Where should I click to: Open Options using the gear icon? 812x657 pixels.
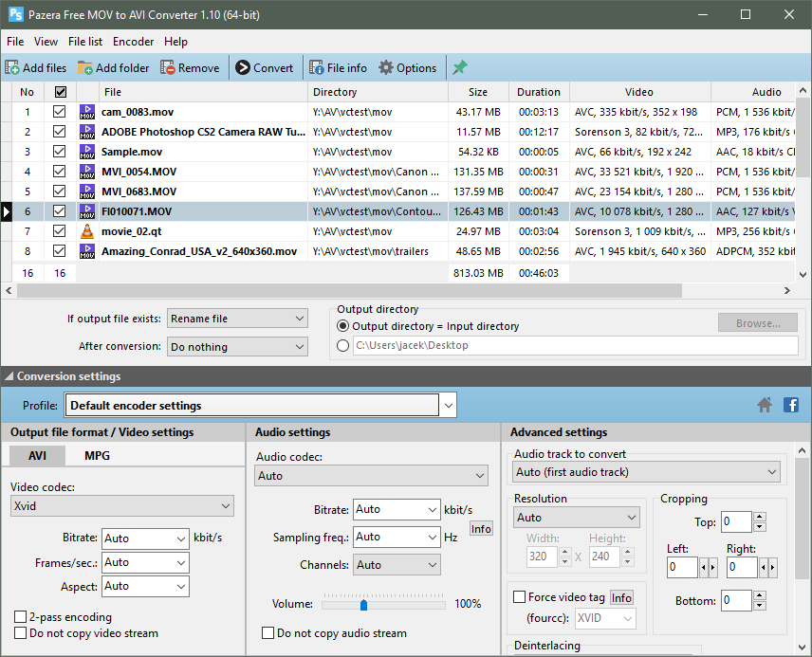point(386,68)
